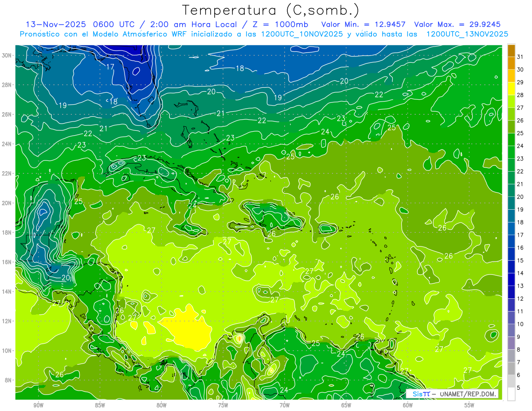Click the 85W longitude axis label
Screen dimensions: 532x411
100,405
